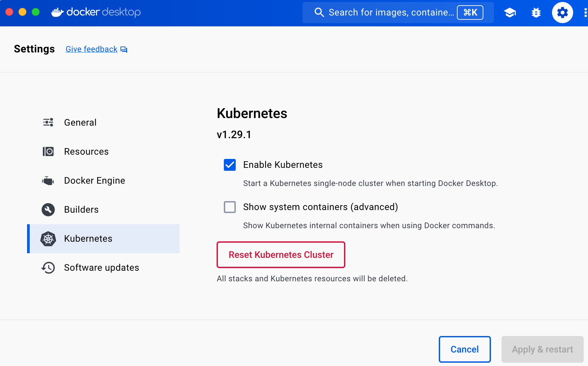Screen dimensions: 588x366
Task: Open the more options dots menu
Action: coord(585,13)
